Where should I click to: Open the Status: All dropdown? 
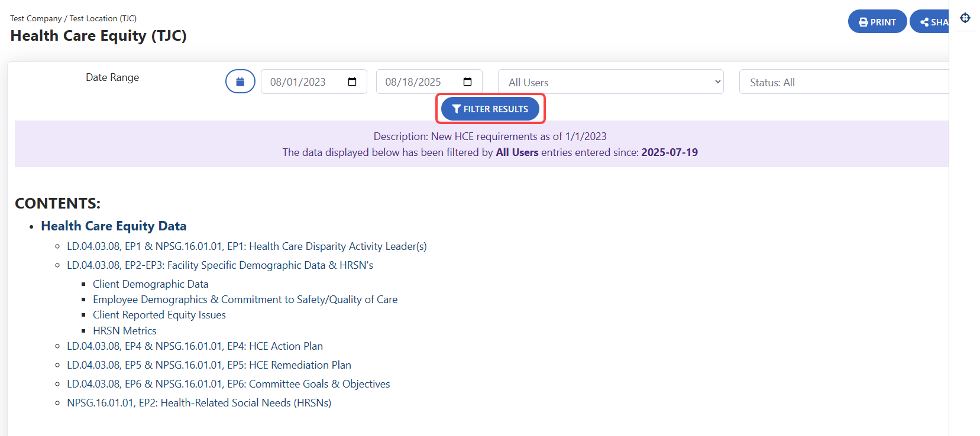[x=842, y=82]
